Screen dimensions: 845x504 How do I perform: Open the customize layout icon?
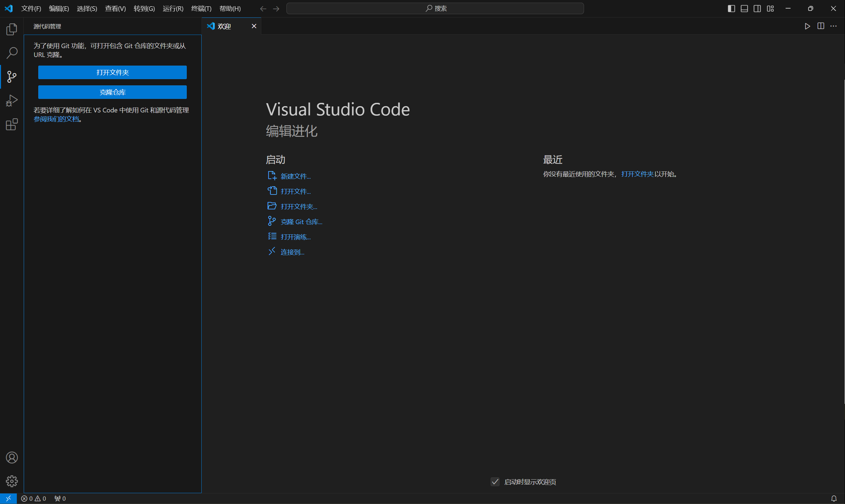point(770,9)
